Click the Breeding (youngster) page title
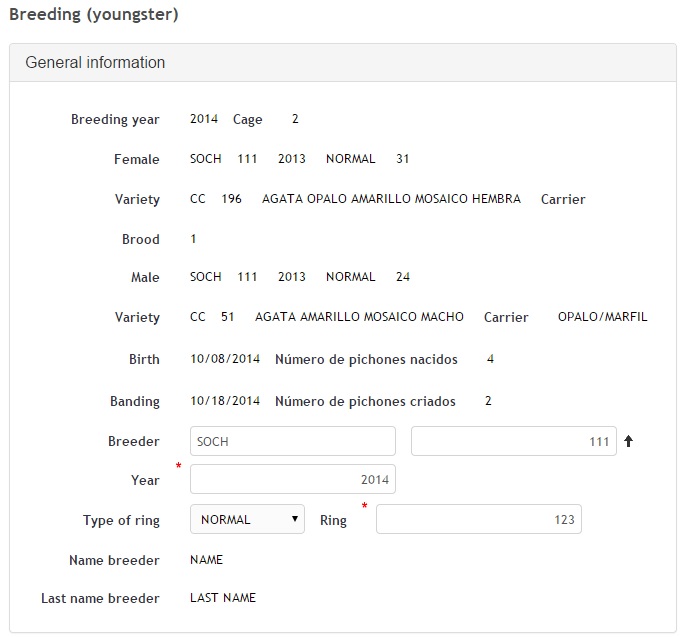 tap(96, 15)
